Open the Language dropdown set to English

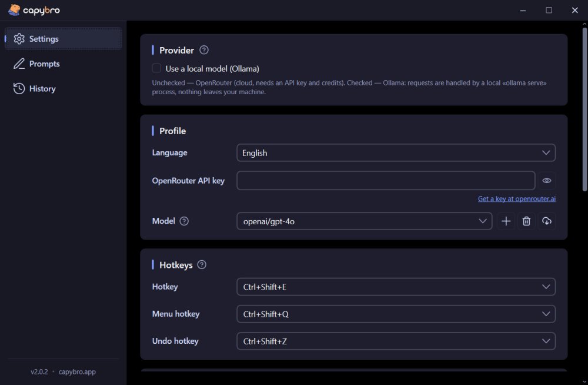396,153
